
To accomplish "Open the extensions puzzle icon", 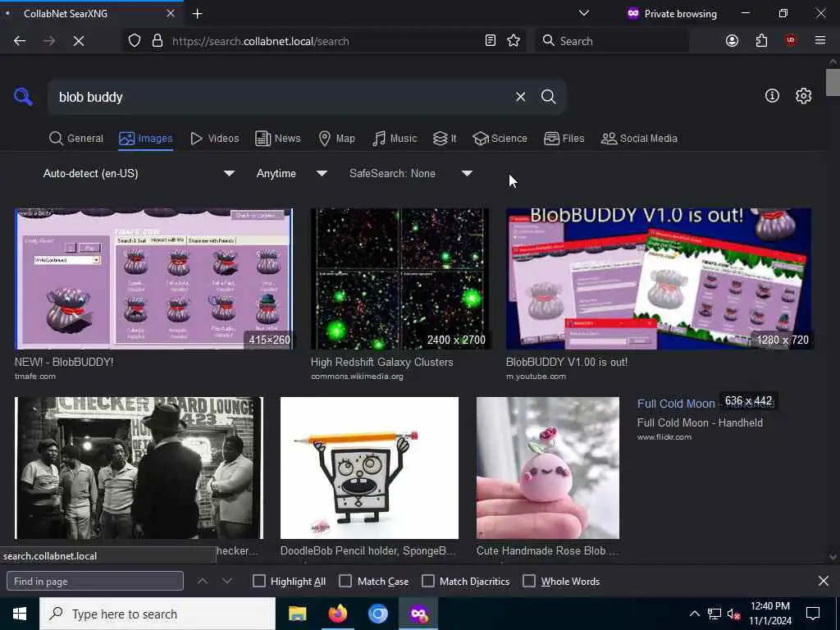I will (761, 41).
